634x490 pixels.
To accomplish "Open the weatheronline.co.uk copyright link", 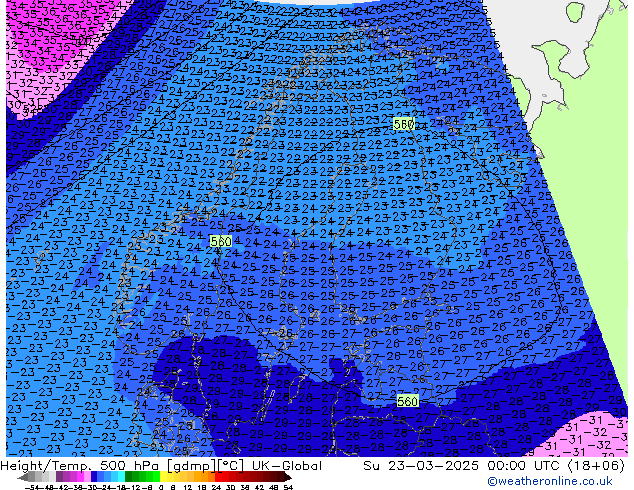I will tap(550, 481).
